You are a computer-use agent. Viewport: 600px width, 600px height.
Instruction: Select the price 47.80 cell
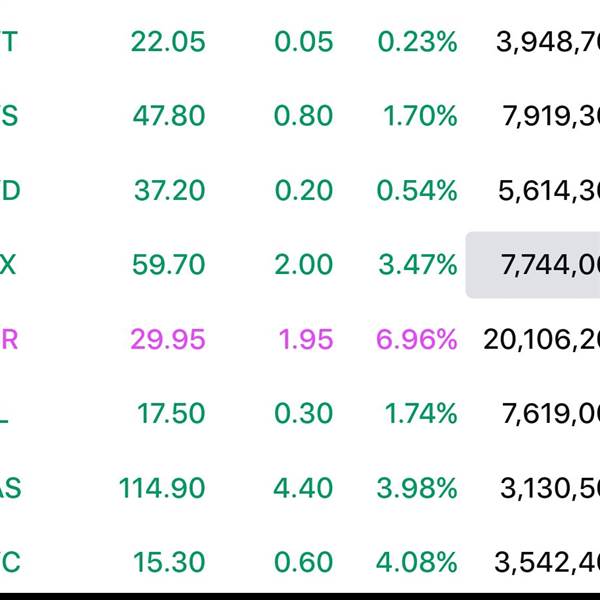tap(168, 116)
